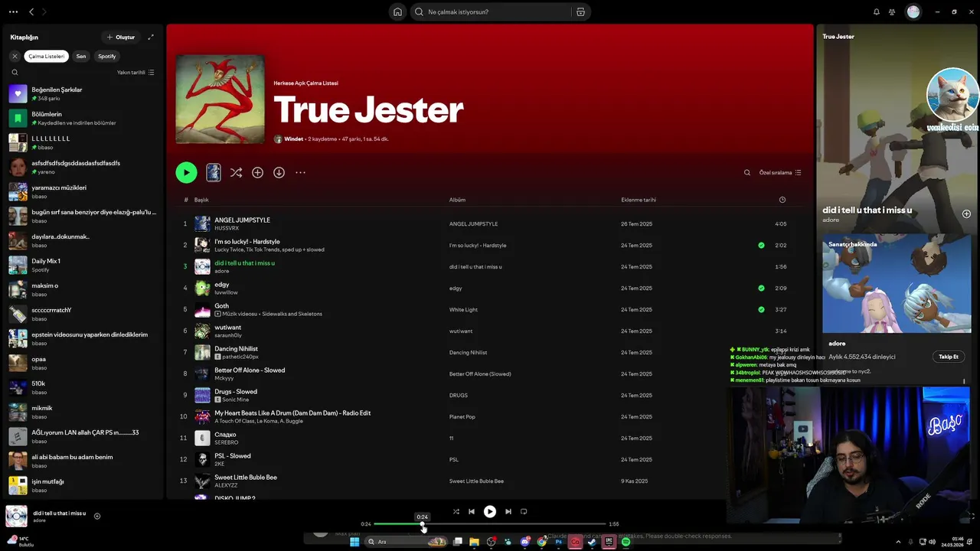Toggle shuffle in bottom player bar

[456, 511]
